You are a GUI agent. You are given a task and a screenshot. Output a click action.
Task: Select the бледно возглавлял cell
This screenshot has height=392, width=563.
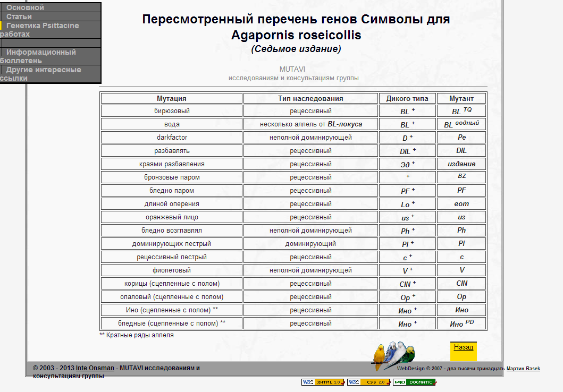[x=172, y=230]
